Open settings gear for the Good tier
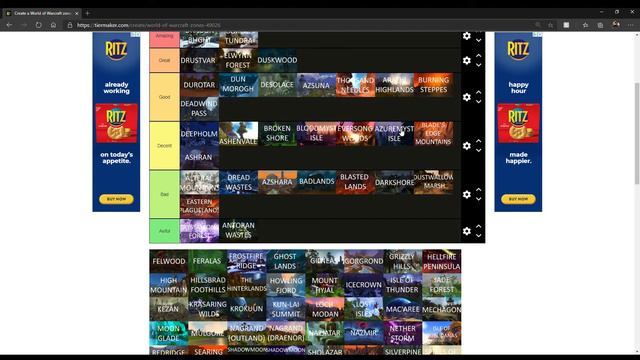Image resolution: width=640 pixels, height=360 pixels. click(467, 97)
